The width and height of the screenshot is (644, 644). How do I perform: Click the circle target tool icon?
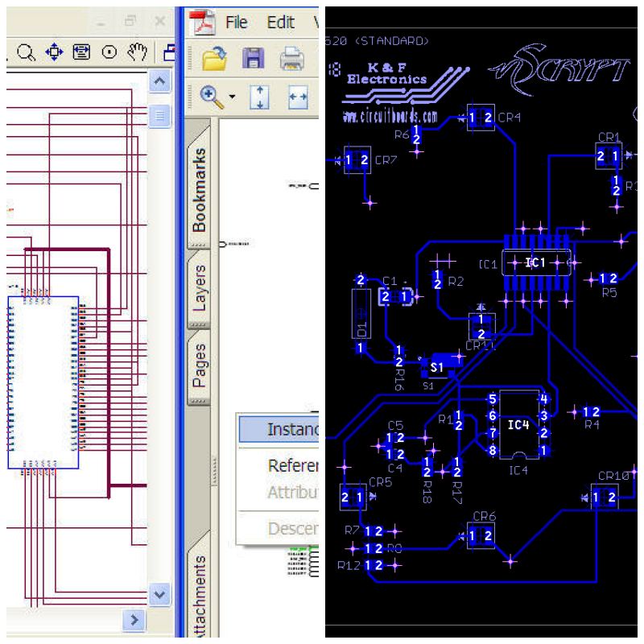(x=109, y=52)
